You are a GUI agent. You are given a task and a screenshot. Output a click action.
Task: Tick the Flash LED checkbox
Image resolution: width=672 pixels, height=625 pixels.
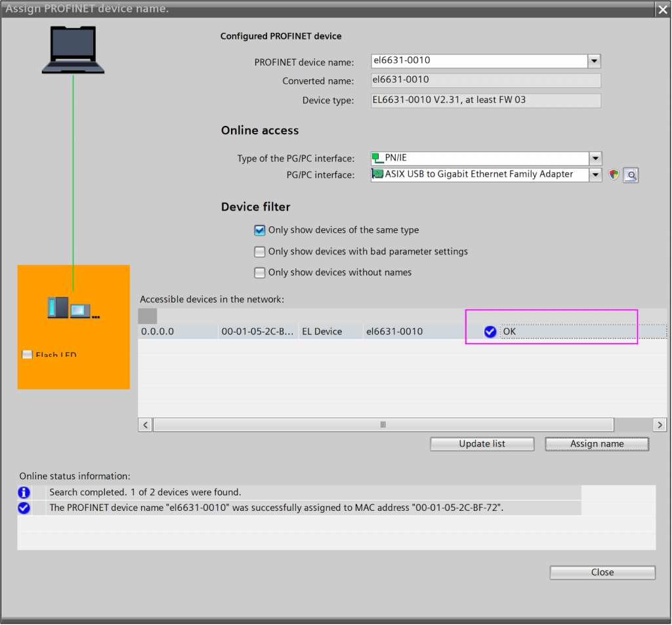pos(27,355)
